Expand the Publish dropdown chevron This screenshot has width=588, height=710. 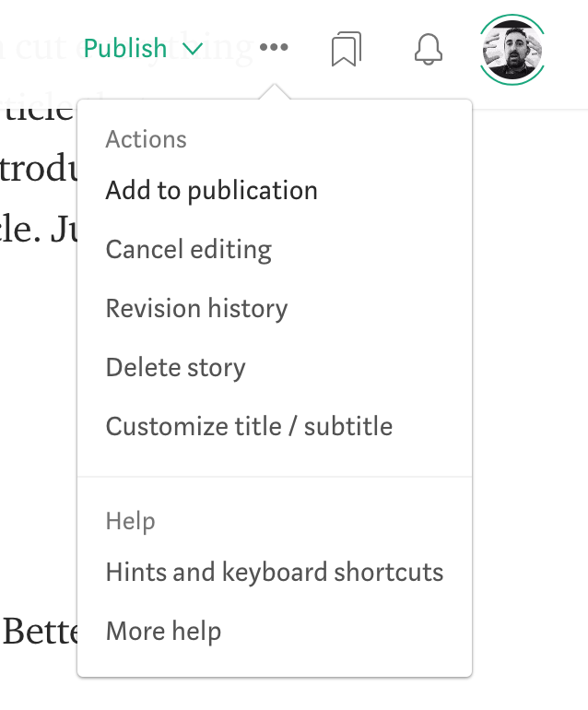(193, 49)
